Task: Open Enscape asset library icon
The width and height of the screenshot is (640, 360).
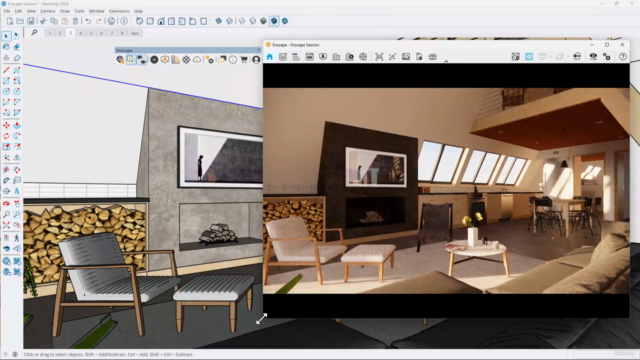Action: 165,60
